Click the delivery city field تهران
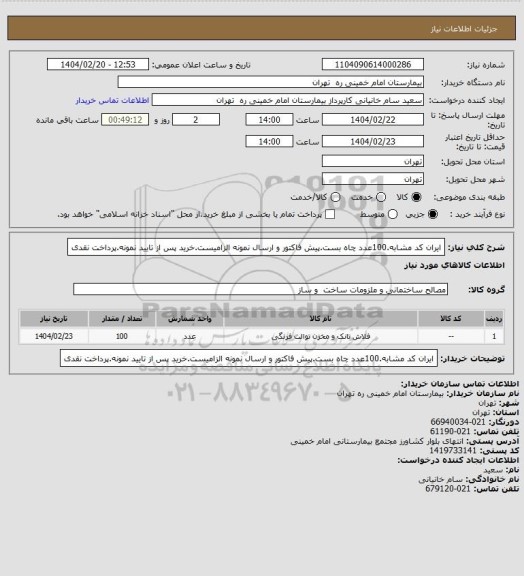This screenshot has height=576, width=524. [373, 179]
